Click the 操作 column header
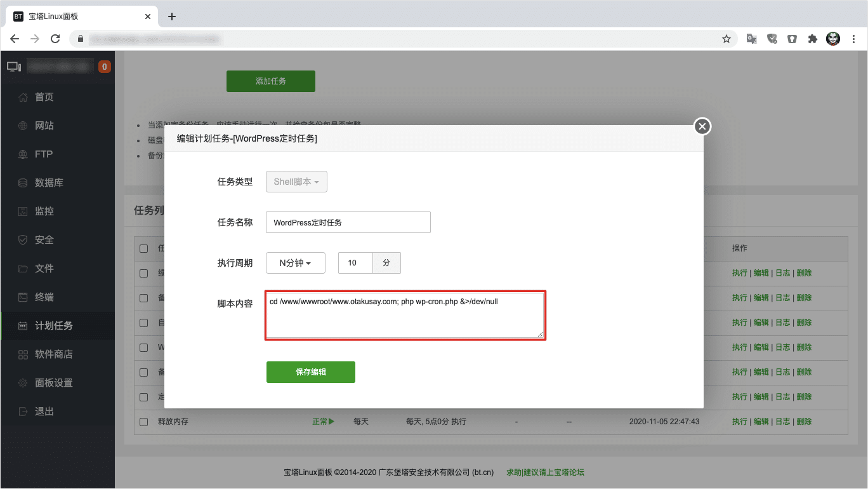The image size is (868, 489). tap(740, 248)
